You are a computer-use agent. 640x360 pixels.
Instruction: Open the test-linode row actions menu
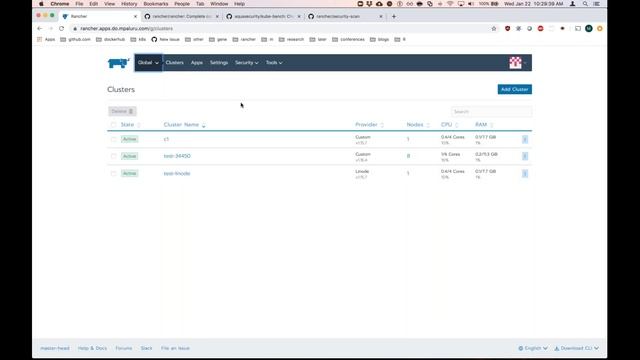click(x=525, y=173)
